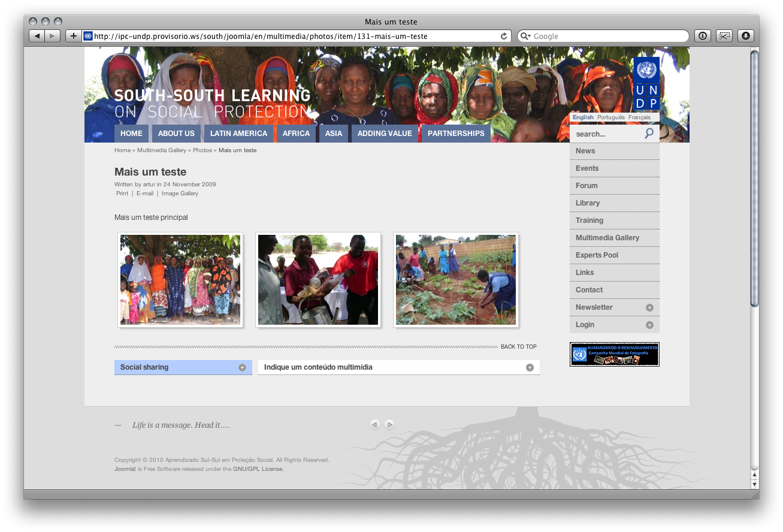
Task: Open the AFRICA menu tab
Action: [296, 134]
